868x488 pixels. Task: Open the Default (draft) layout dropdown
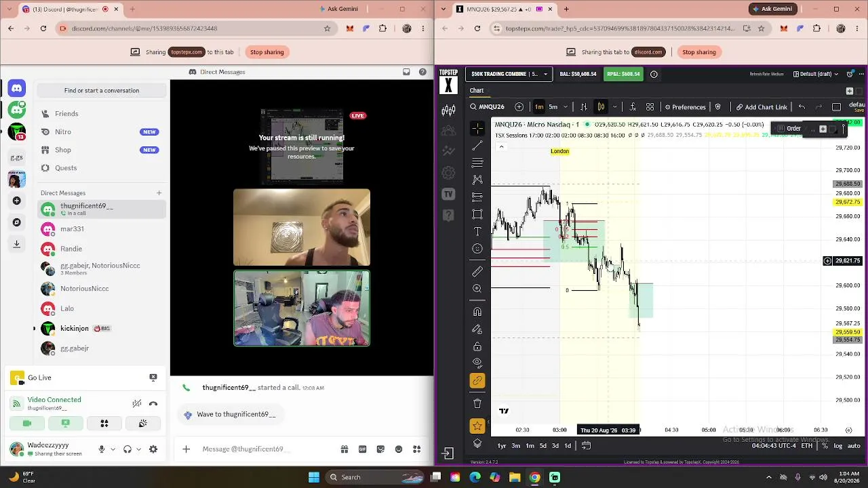[816, 74]
